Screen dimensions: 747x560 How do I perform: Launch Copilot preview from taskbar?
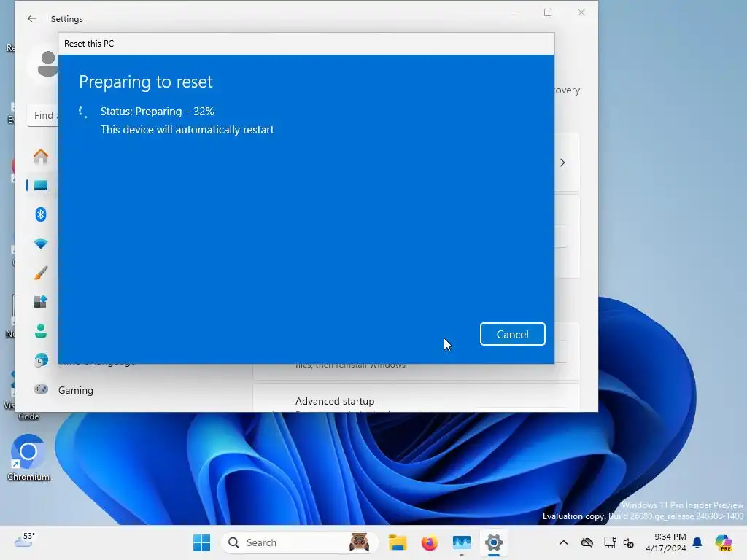(724, 542)
